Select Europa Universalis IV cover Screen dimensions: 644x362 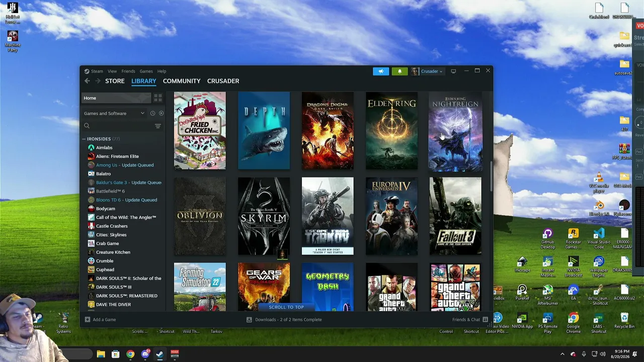point(391,216)
